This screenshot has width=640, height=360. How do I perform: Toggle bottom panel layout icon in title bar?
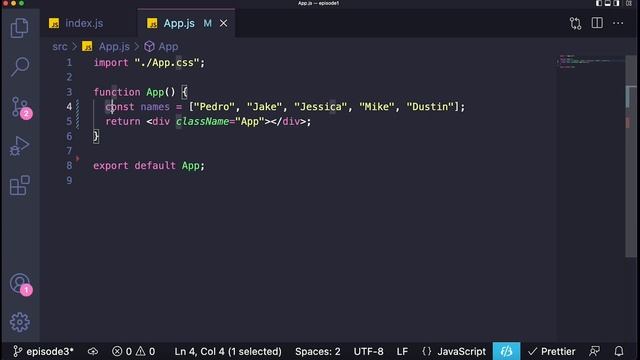pos(608,3)
